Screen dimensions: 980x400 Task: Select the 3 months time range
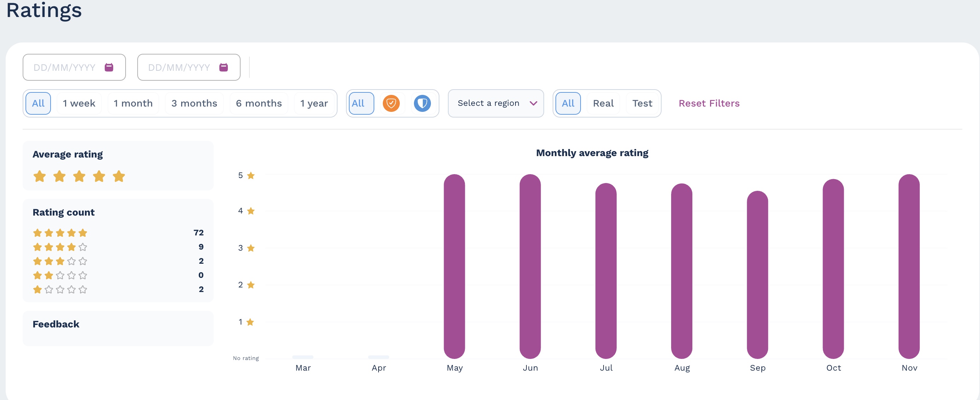(x=194, y=103)
